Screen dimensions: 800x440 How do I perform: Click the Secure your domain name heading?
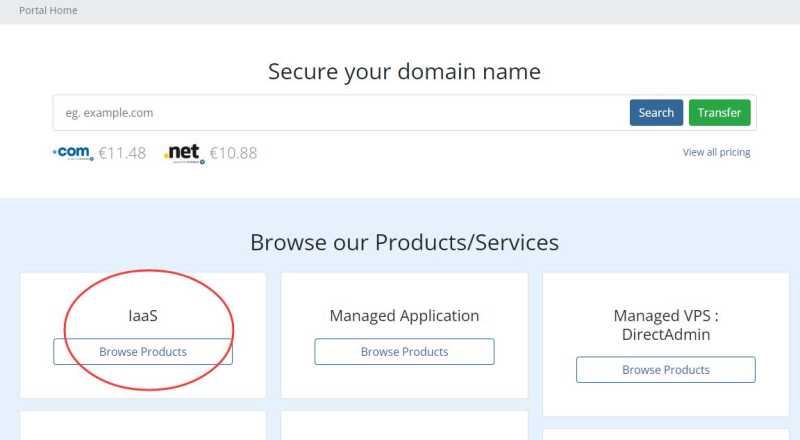coord(405,71)
